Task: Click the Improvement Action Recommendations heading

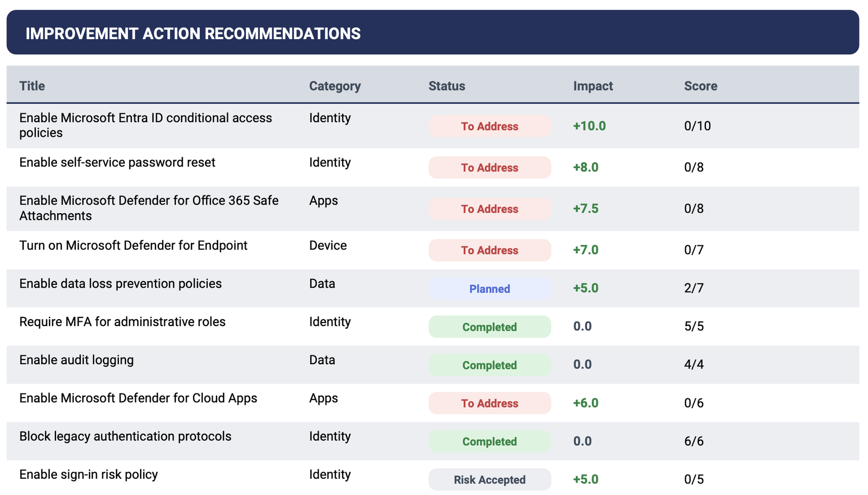Action: pyautogui.click(x=193, y=34)
